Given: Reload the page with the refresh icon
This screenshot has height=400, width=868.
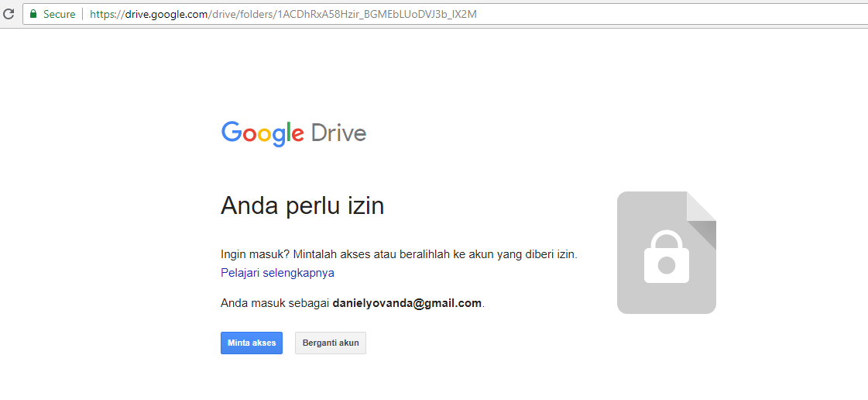Looking at the screenshot, I should pyautogui.click(x=8, y=15).
